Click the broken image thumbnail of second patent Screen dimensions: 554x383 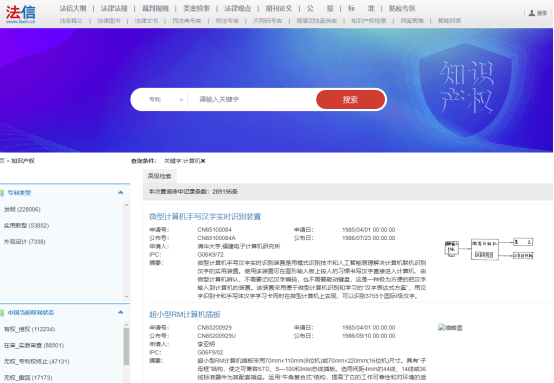pyautogui.click(x=450, y=328)
